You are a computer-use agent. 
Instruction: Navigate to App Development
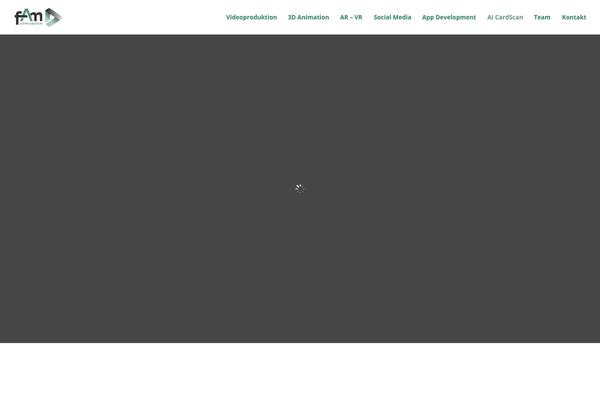[x=449, y=17]
